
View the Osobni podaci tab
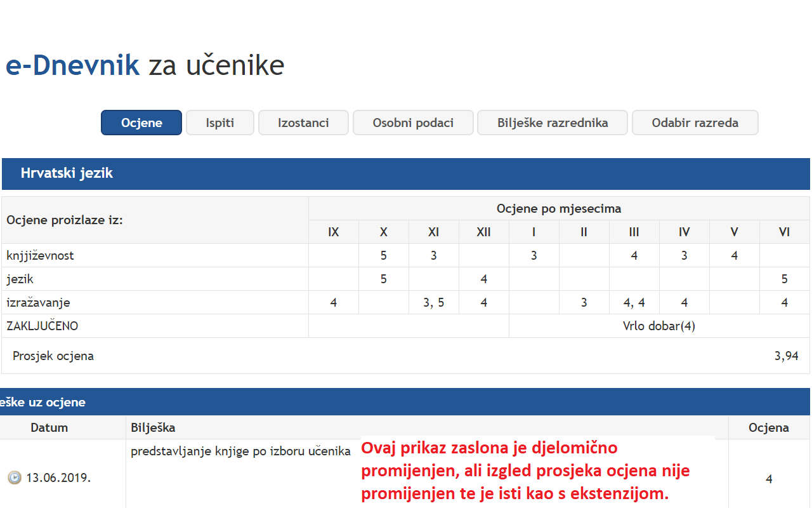[412, 123]
